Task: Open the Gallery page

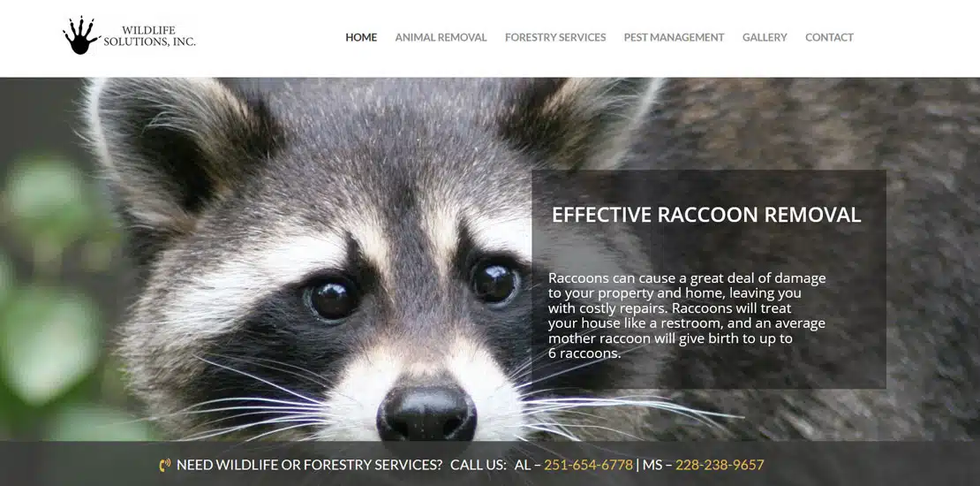Action: 765,37
